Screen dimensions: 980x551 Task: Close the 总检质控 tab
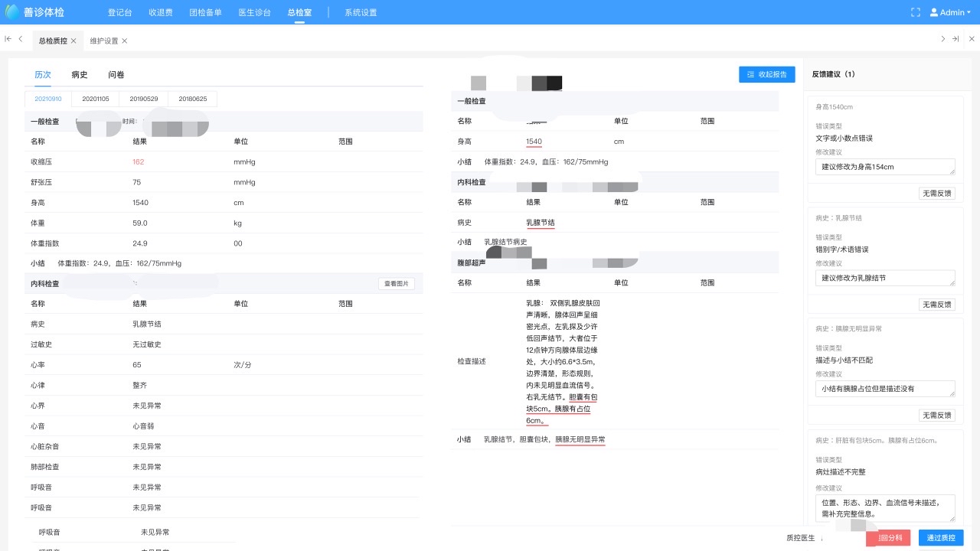tap(73, 41)
